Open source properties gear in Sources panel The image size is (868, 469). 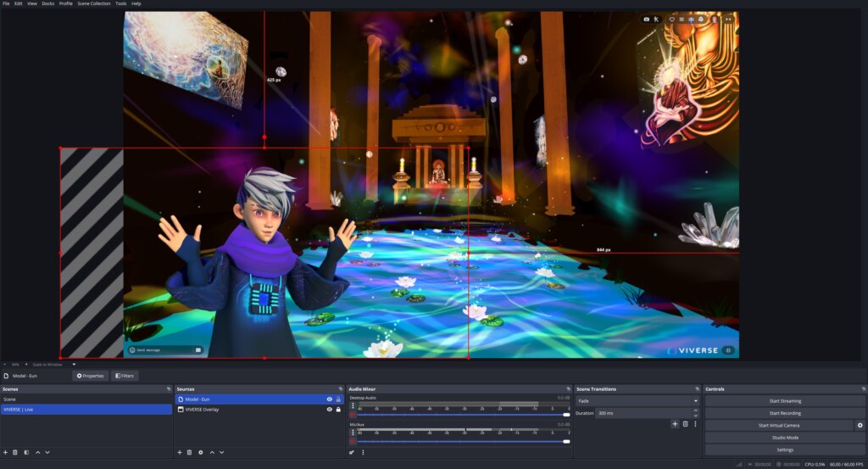(201, 452)
